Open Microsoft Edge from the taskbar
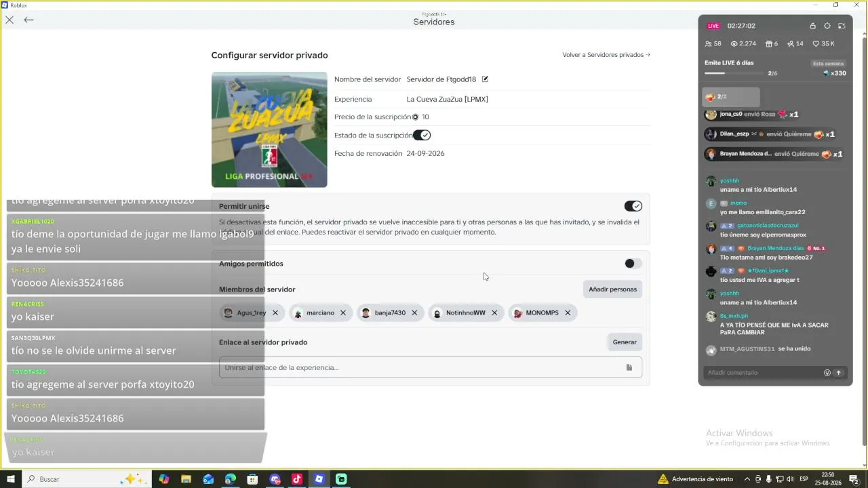 231,479
